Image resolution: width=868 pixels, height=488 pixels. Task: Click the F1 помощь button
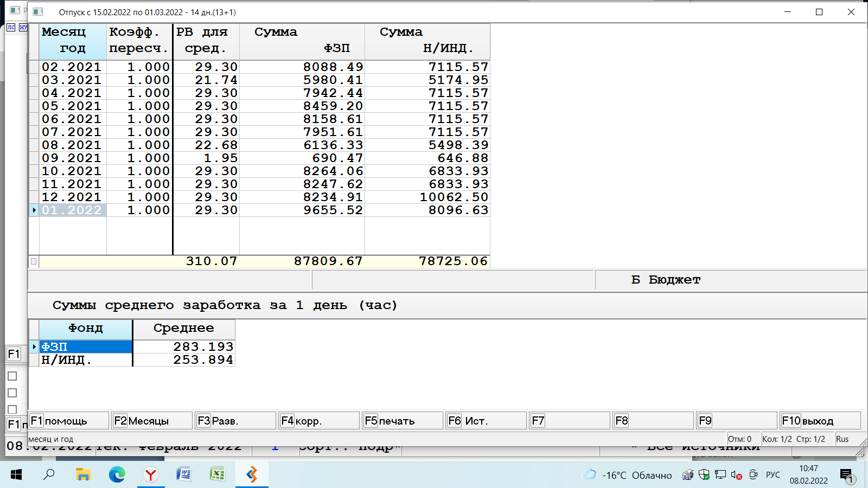click(68, 421)
